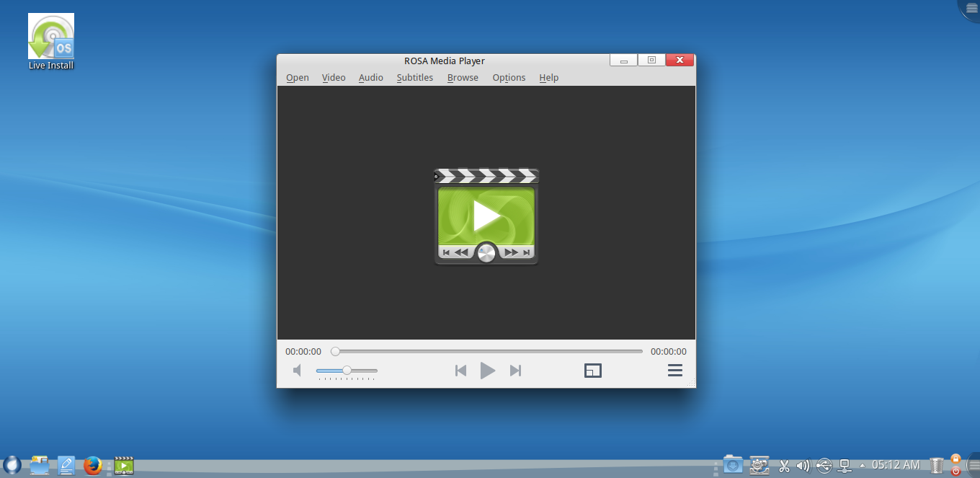Open the network connection tray icon
Screen dimensions: 980x478
coord(845,466)
